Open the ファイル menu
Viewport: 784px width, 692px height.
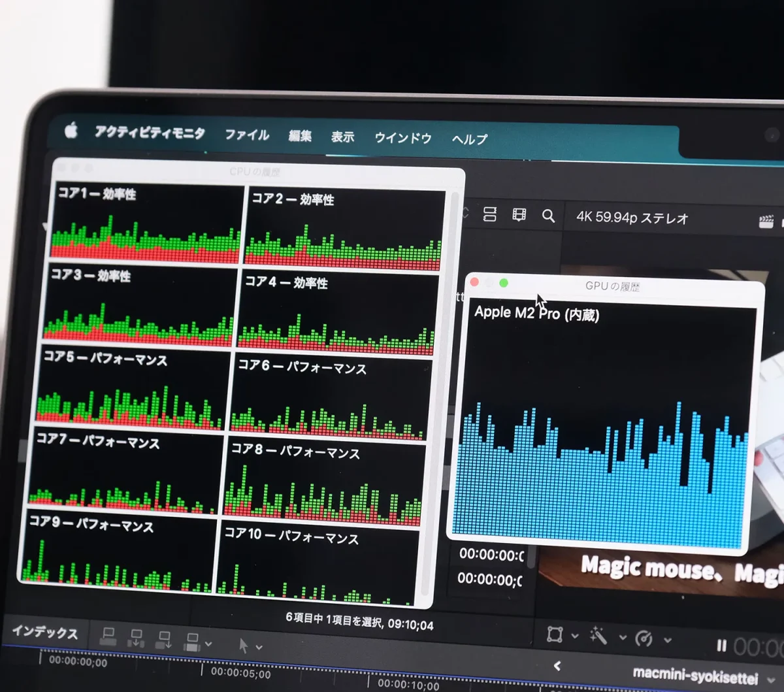(x=247, y=135)
